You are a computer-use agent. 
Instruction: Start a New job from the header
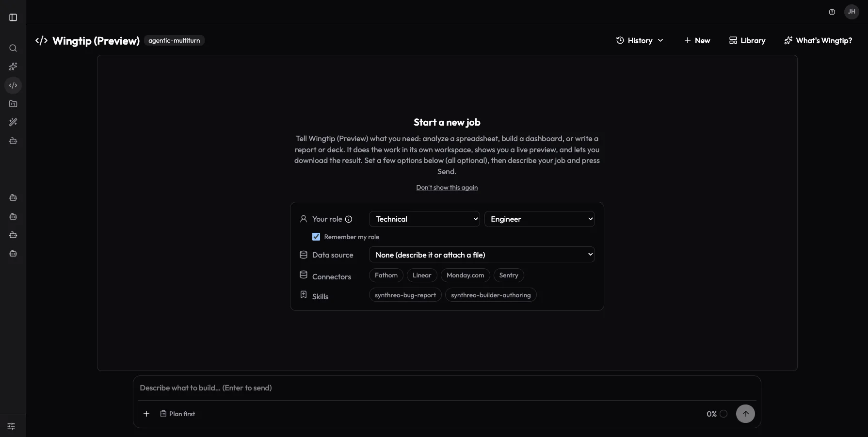697,41
